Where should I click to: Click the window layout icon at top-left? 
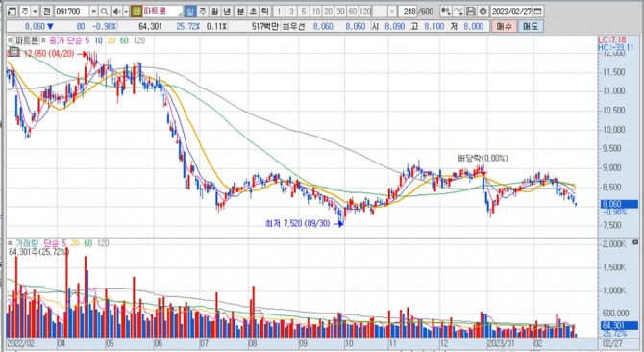(12, 12)
